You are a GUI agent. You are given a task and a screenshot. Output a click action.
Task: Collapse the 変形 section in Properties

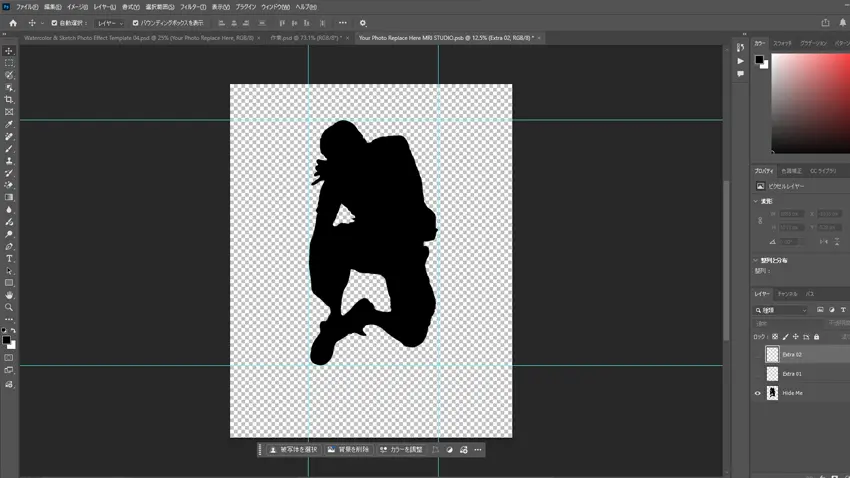pos(756,201)
